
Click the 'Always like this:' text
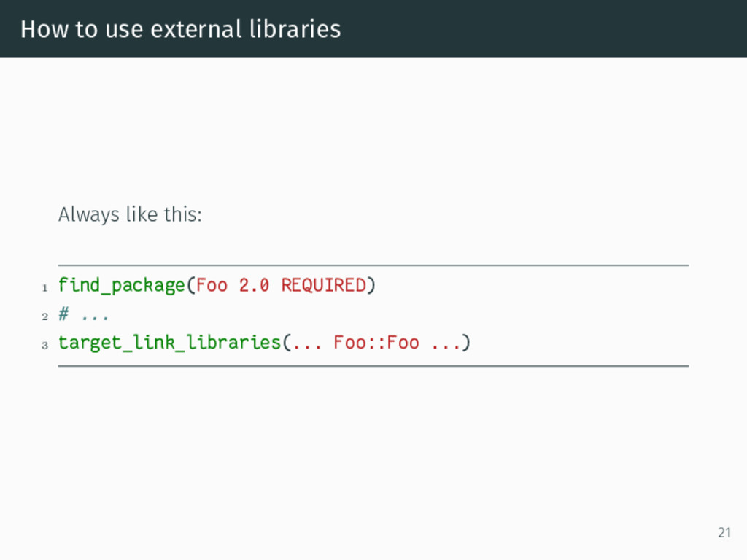[130, 214]
